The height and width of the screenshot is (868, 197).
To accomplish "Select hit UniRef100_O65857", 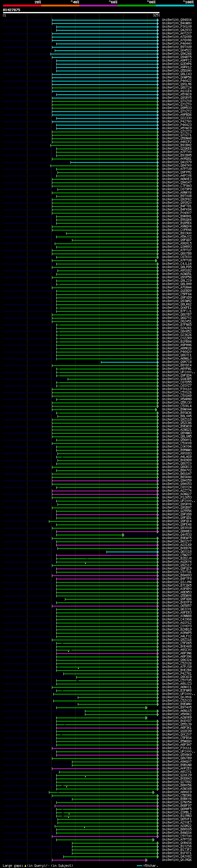I will point(176,606).
